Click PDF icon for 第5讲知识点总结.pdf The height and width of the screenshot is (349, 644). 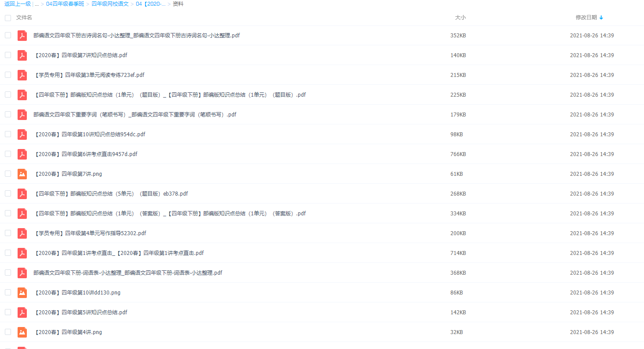[x=22, y=313]
